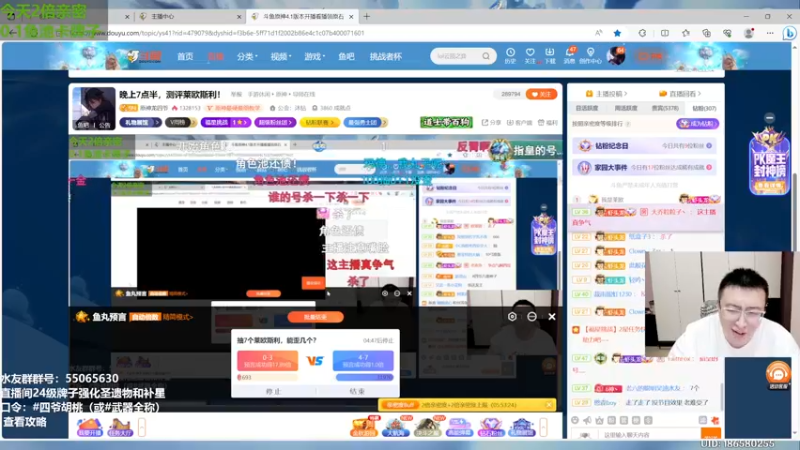This screenshot has width=800, height=450.
Task: Expand the 游戏 navigation dropdown
Action: pyautogui.click(x=314, y=57)
